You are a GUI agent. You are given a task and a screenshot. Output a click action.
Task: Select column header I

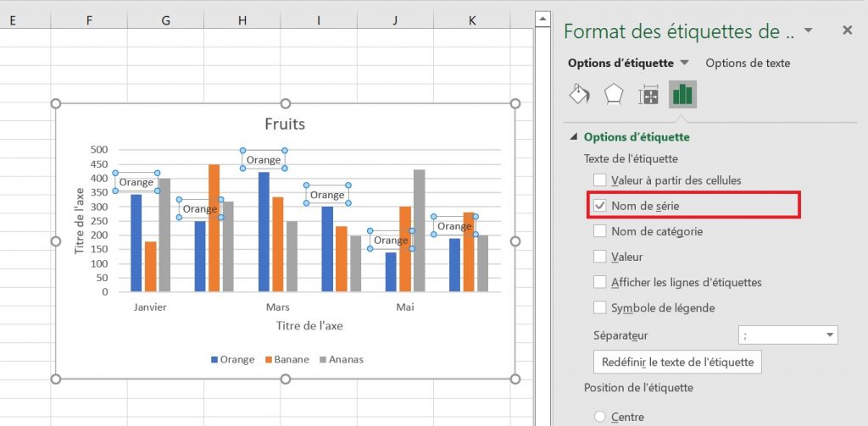319,20
